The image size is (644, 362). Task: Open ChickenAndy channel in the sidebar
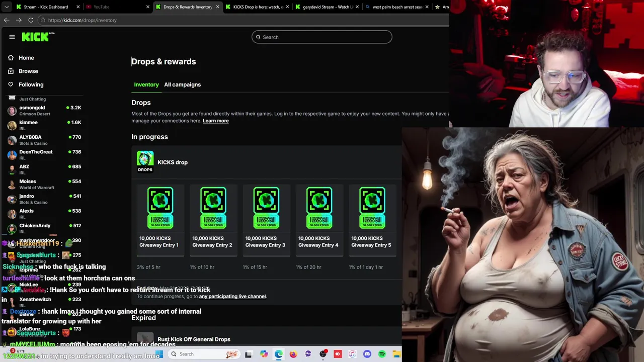pyautogui.click(x=45, y=228)
